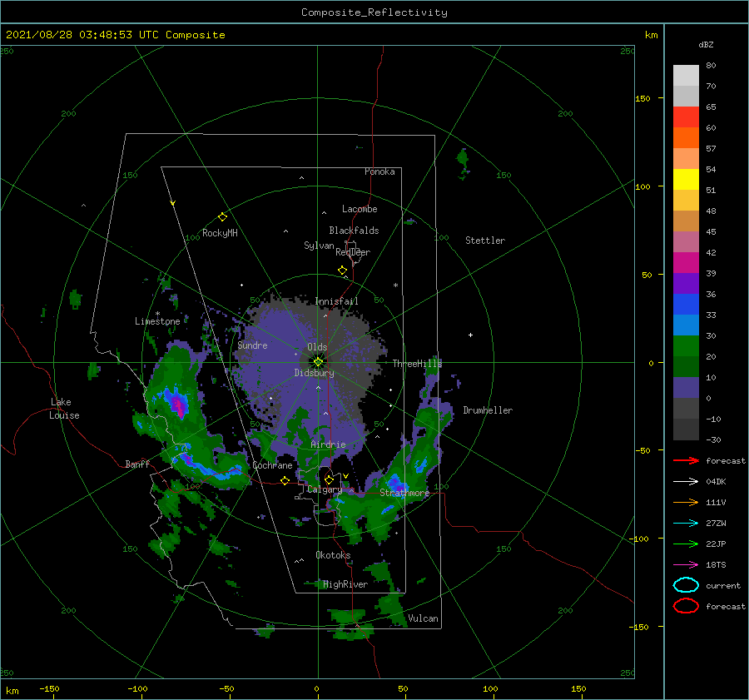
Task: Click the Banff label
Action: (x=137, y=464)
